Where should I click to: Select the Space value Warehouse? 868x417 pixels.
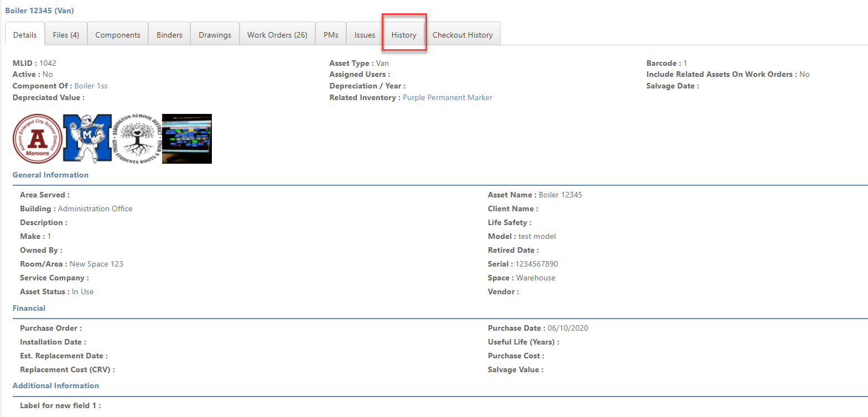536,278
